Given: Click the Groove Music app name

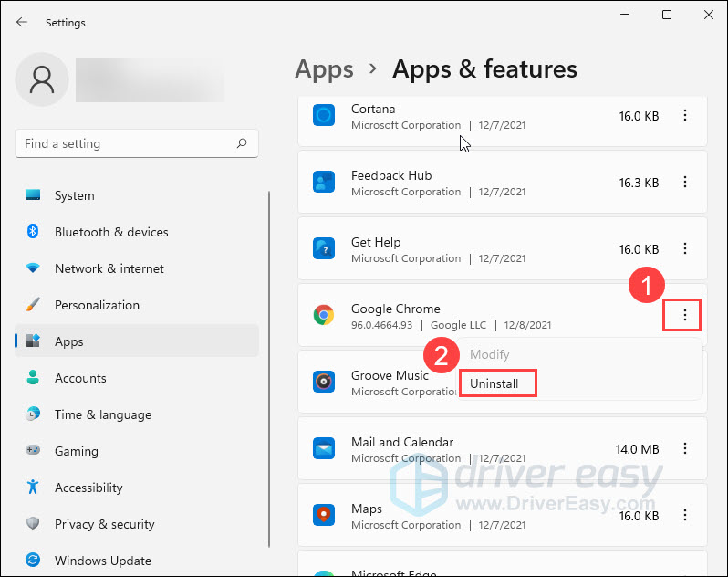Looking at the screenshot, I should pos(390,375).
